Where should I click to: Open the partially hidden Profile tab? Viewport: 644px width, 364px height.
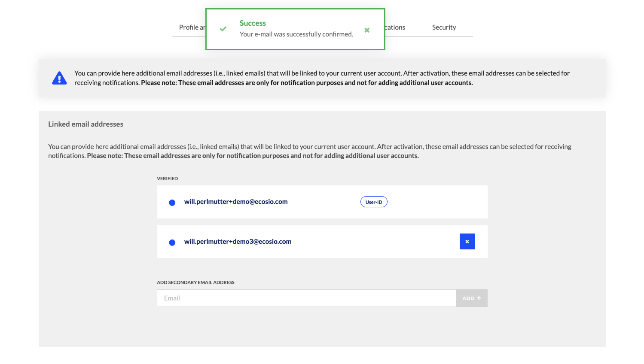192,27
